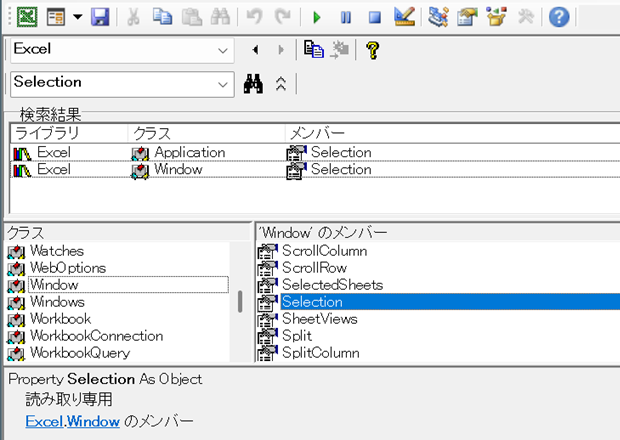
Task: Select the Window class in class list
Action: pos(129,285)
